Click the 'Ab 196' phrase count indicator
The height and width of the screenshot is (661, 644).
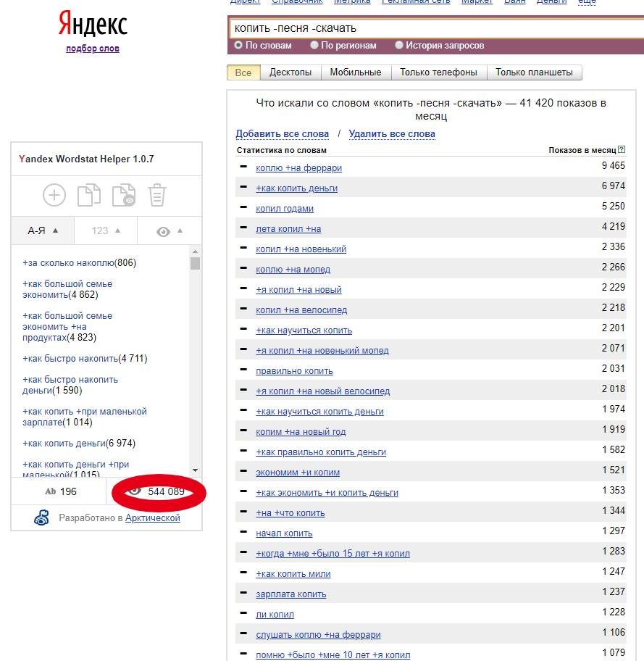coord(61,491)
